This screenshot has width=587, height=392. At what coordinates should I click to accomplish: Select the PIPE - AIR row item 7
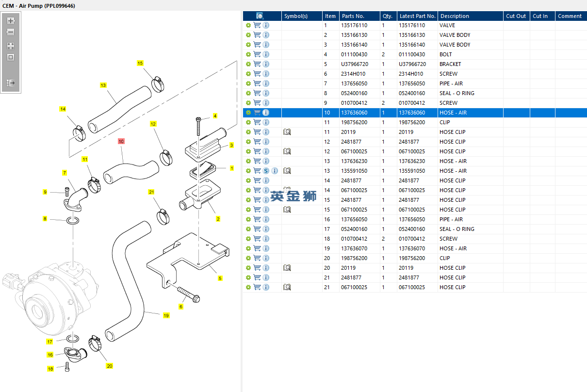click(x=415, y=83)
